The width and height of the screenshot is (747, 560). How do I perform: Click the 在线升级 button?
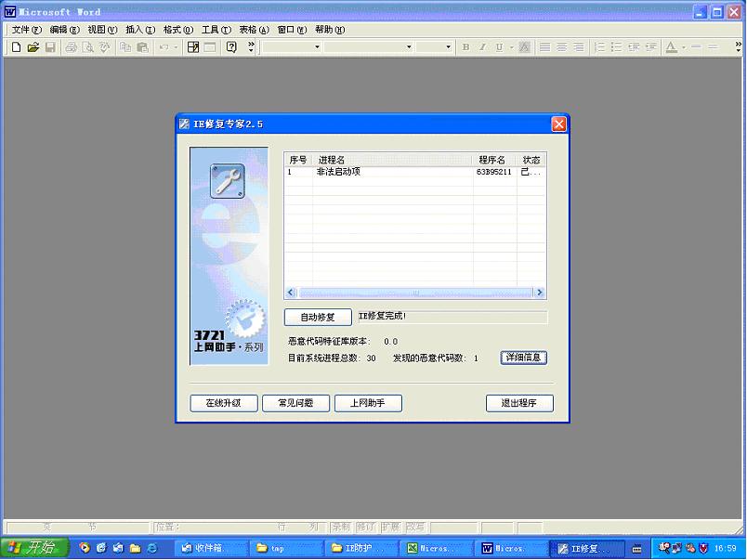(223, 403)
